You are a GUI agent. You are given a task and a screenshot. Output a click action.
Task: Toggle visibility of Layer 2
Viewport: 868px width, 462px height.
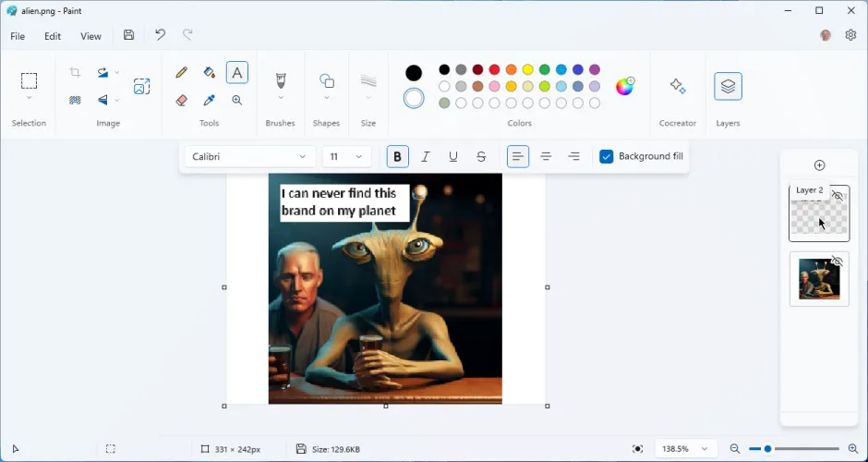coord(838,196)
